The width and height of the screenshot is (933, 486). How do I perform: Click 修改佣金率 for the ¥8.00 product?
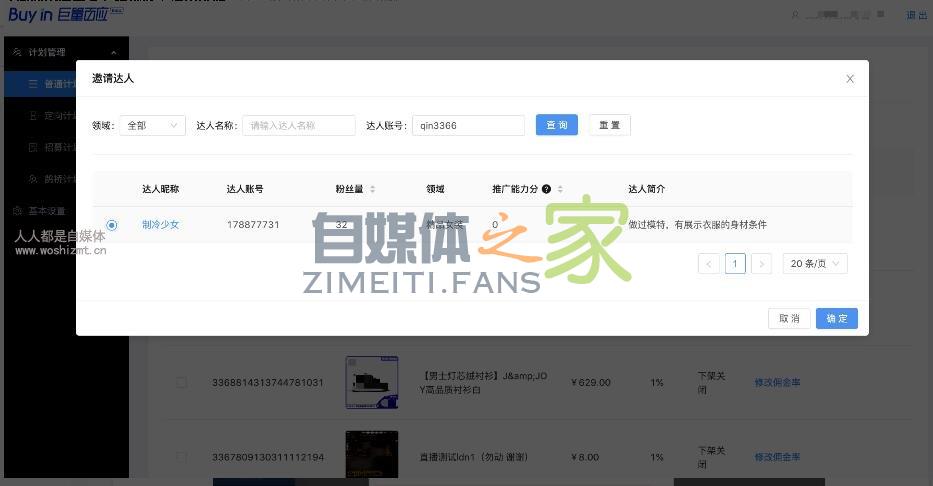777,457
